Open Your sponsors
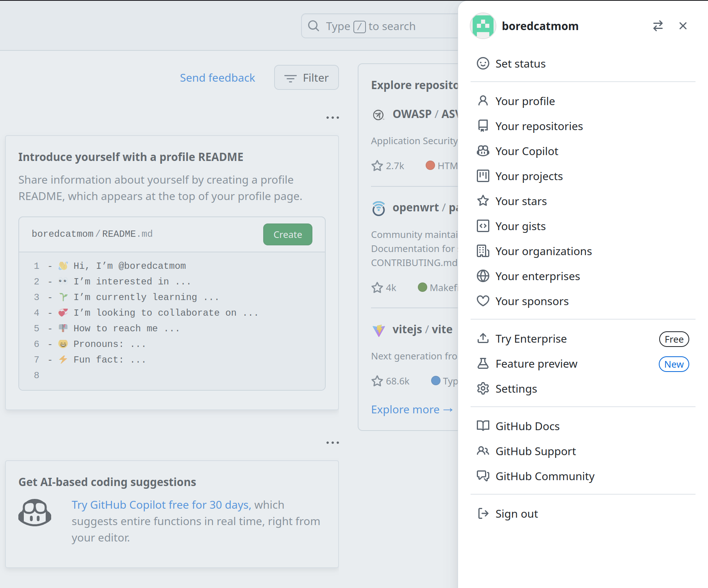 [583, 301]
